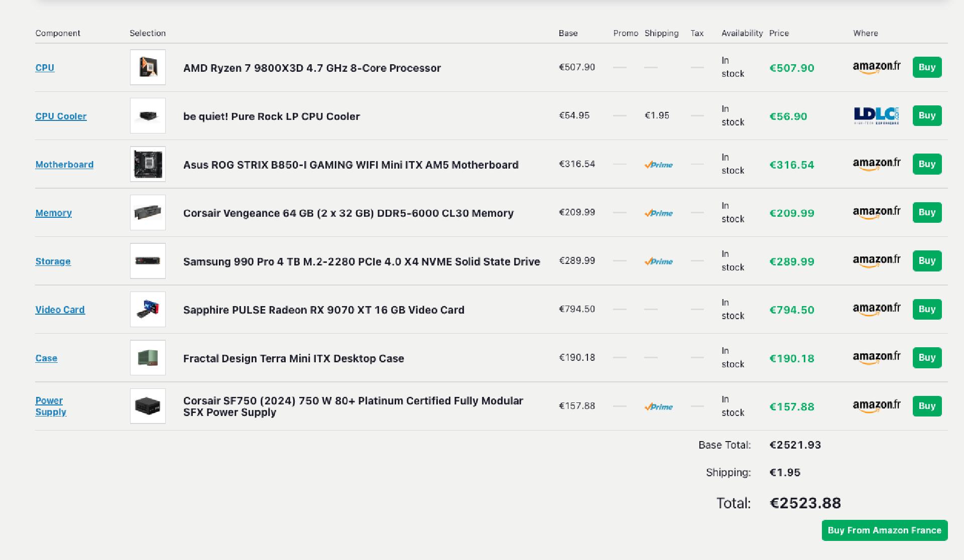Click the €1.95 shipping cost in cooler row

657,116
